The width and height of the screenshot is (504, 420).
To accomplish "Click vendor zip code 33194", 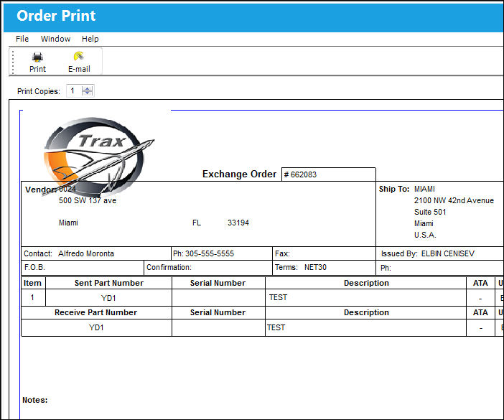I will click(x=238, y=223).
